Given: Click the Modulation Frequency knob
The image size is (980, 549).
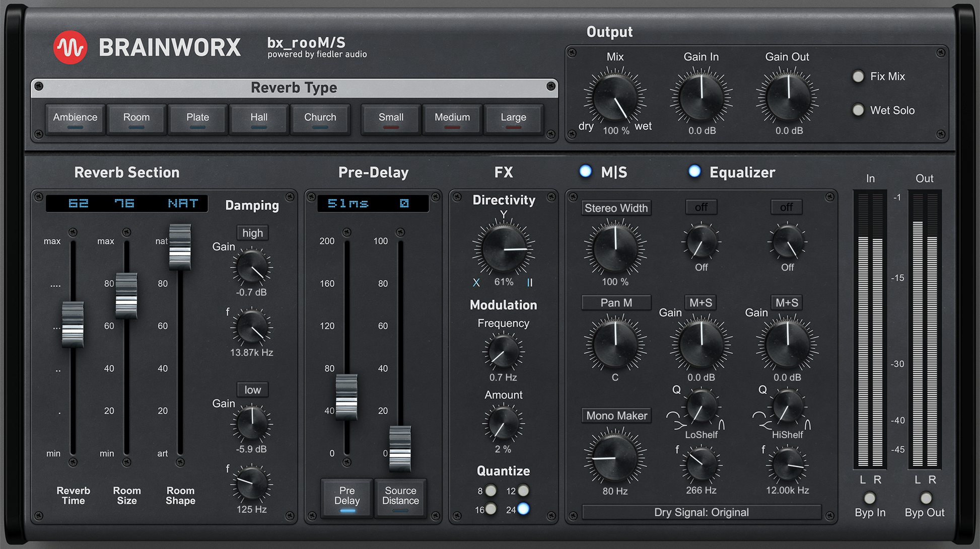Looking at the screenshot, I should point(503,351).
